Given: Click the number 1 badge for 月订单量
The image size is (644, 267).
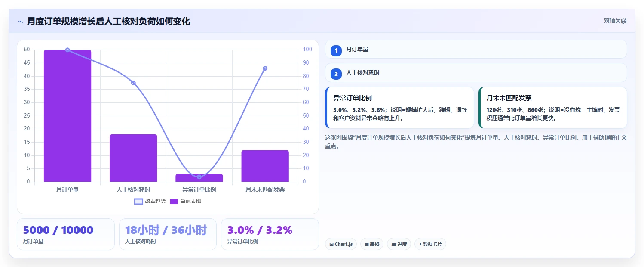Looking at the screenshot, I should [336, 50].
